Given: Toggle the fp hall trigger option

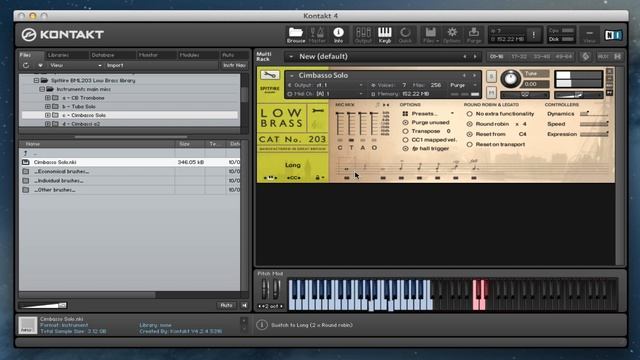Looking at the screenshot, I should 405,149.
